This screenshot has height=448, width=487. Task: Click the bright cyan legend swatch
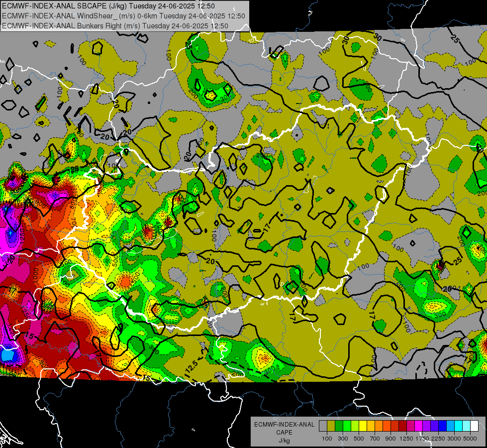click(459, 426)
